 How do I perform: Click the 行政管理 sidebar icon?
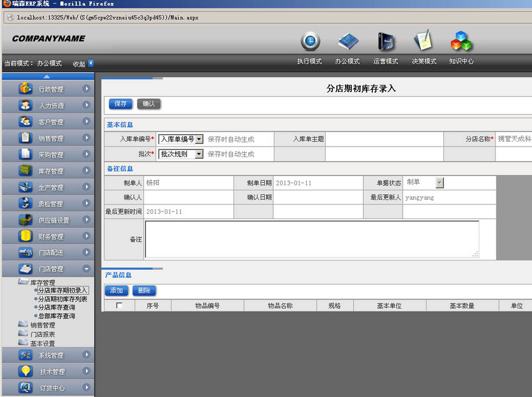click(x=25, y=89)
